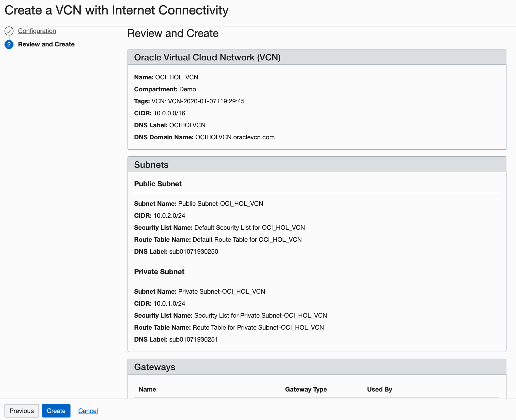The image size is (516, 420).
Task: Click the Public Subnet heading
Action: tap(158, 184)
